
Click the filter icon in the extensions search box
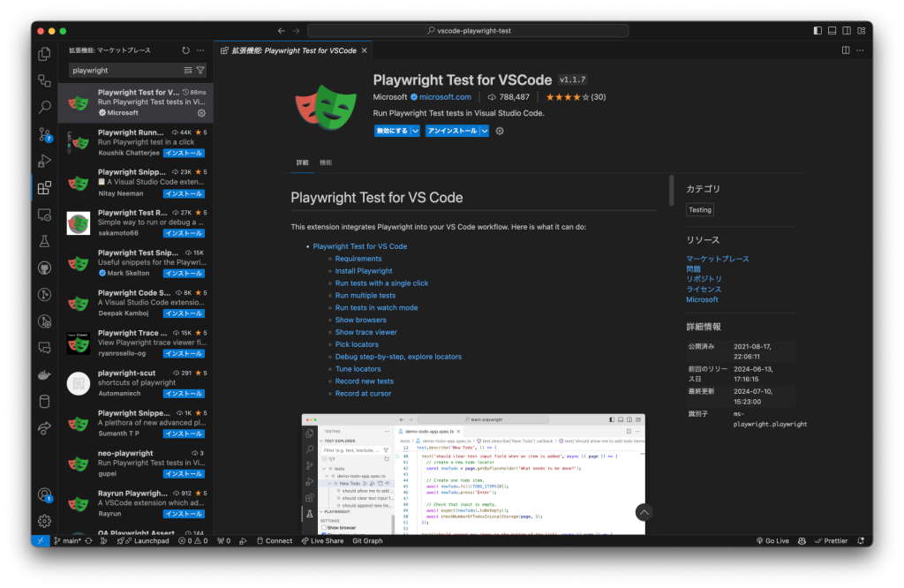[199, 70]
